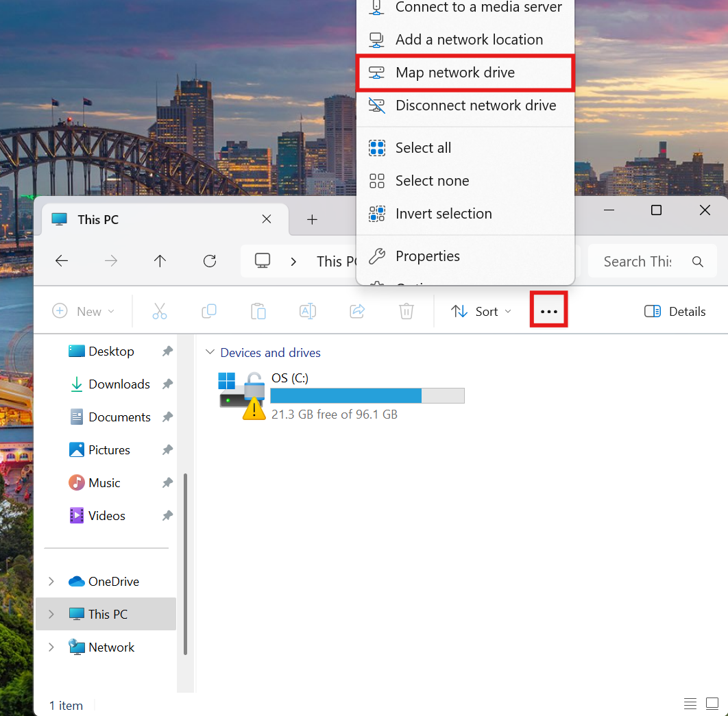Choose Select none from menu

click(x=465, y=180)
